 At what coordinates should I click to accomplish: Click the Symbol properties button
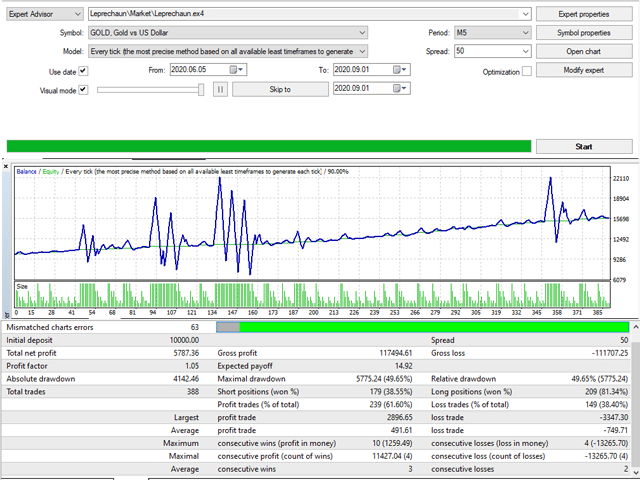tap(586, 32)
